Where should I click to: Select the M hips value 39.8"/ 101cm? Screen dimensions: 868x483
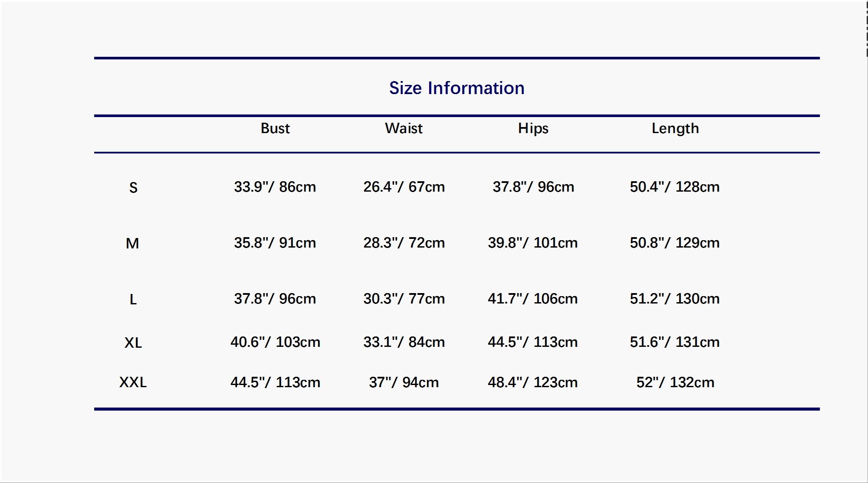[533, 243]
